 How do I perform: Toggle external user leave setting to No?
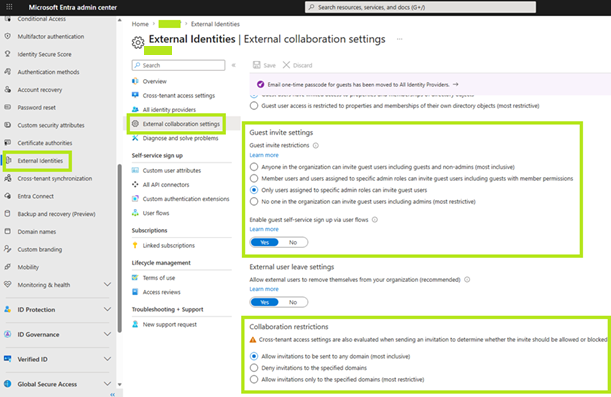coord(293,302)
